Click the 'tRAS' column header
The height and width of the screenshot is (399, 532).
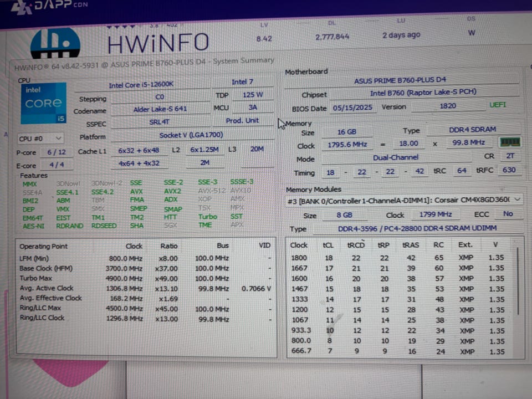411,245
